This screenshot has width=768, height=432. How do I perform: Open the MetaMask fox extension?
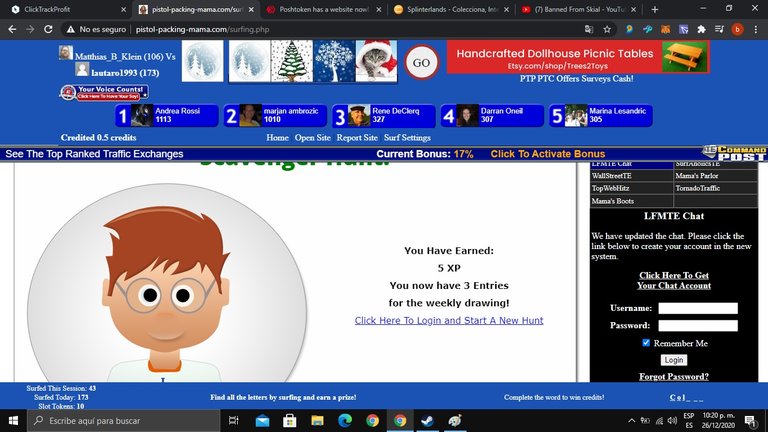click(x=665, y=29)
